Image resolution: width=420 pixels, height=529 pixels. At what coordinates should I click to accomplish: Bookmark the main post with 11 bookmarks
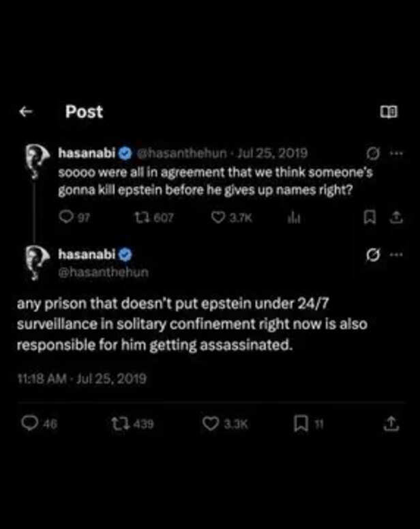pyautogui.click(x=301, y=424)
